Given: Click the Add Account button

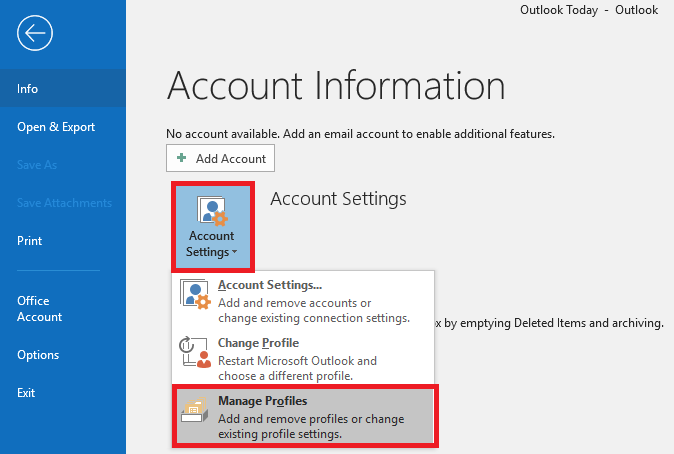Looking at the screenshot, I should point(221,158).
